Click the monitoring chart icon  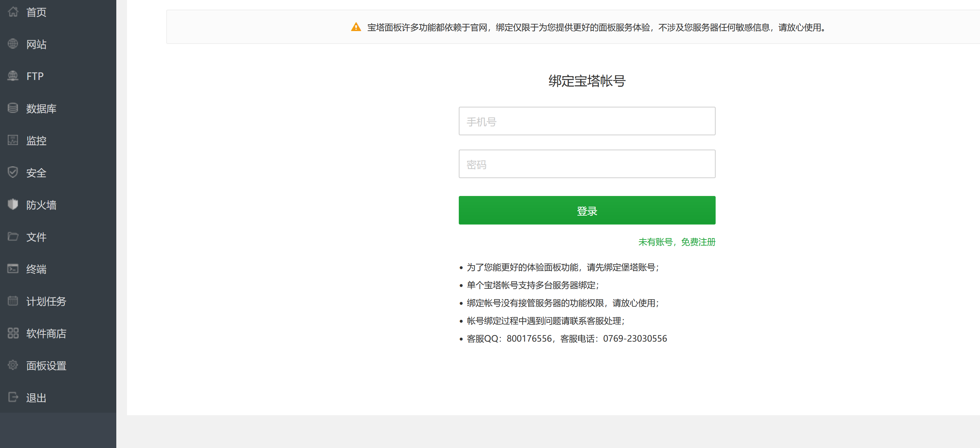[x=13, y=140]
